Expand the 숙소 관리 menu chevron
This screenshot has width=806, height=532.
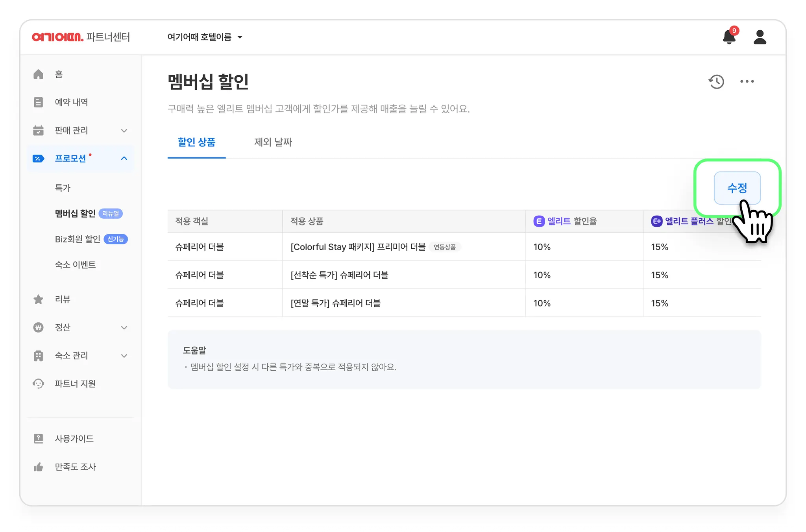tap(124, 356)
